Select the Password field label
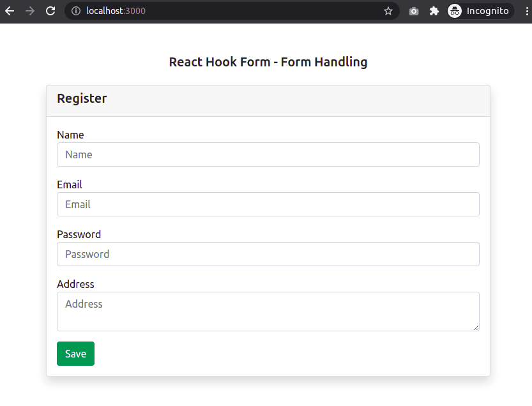 (x=79, y=234)
